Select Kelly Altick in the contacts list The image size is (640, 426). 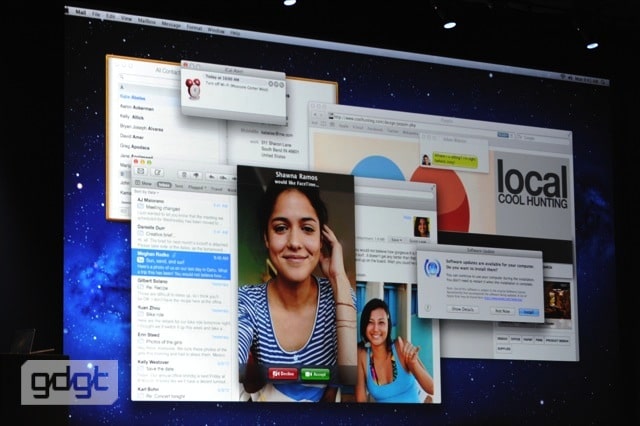132,117
